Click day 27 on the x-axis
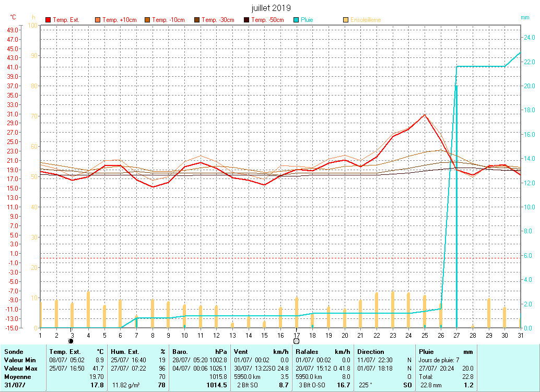The height and width of the screenshot is (392, 540). [456, 335]
